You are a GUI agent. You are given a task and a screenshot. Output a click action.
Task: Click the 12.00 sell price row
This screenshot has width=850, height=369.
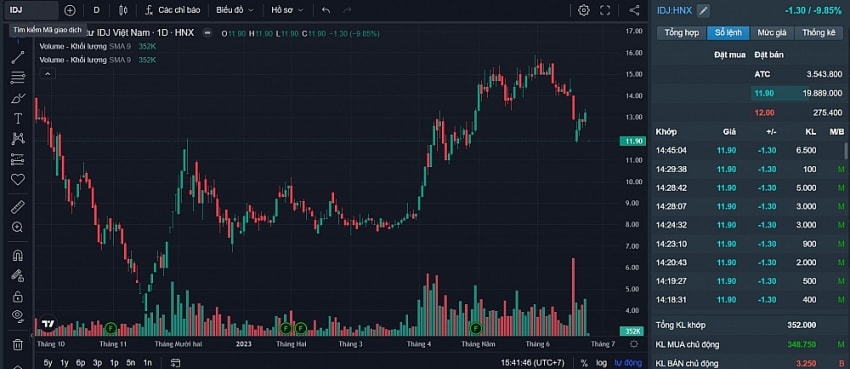(749, 113)
